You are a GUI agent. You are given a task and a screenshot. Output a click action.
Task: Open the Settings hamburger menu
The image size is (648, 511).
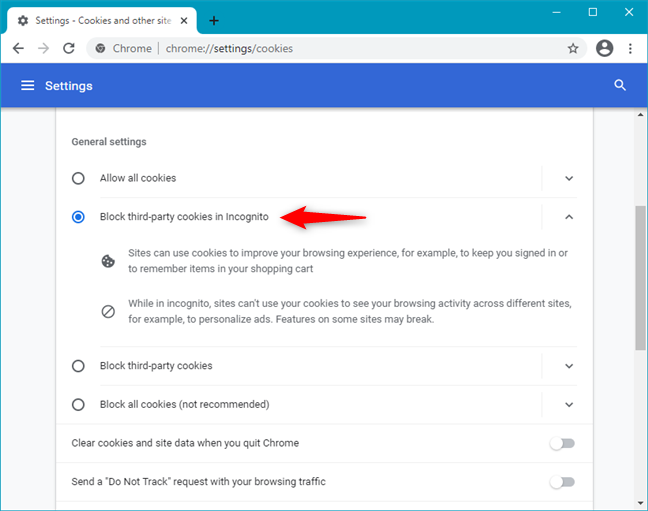[x=27, y=86]
